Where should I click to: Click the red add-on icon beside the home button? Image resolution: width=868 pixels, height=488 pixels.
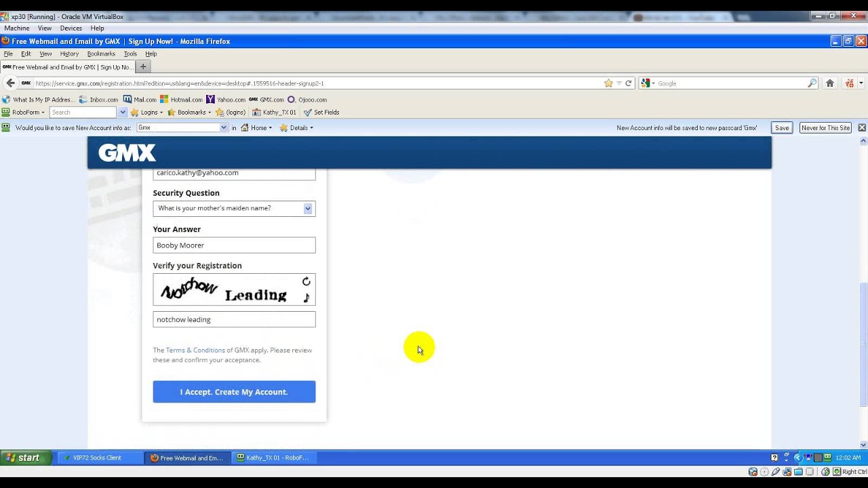point(850,83)
